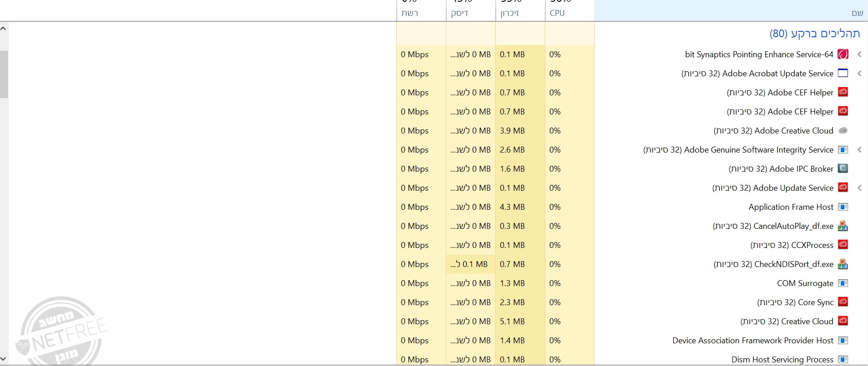Click the CPU 0% value for COM Surrogate
This screenshot has height=366, width=868.
pyautogui.click(x=555, y=283)
